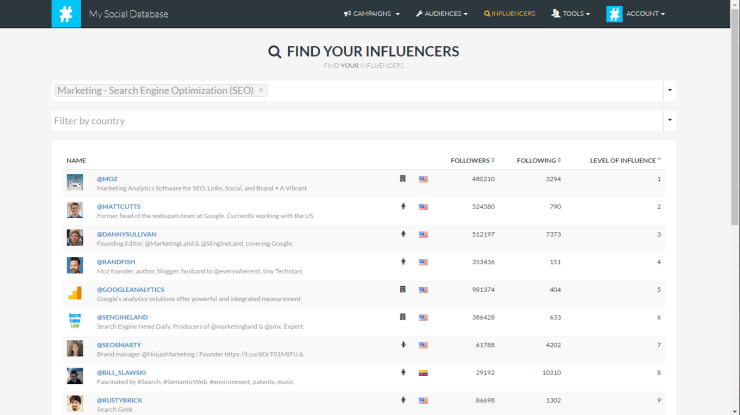Viewport: 740px width, 415px height.
Task: Expand the category selector dropdown arrow
Action: pos(670,90)
